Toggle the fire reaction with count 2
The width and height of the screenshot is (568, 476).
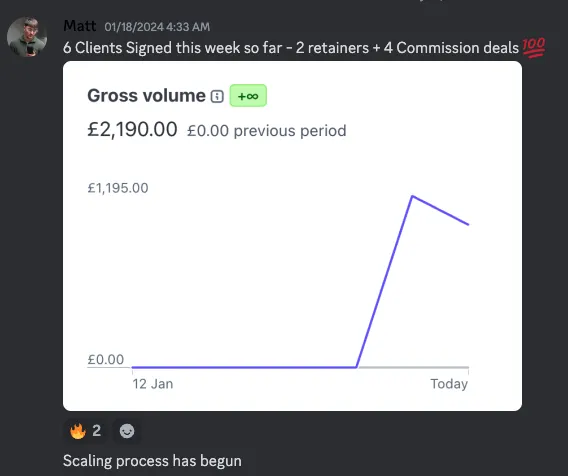(x=85, y=431)
